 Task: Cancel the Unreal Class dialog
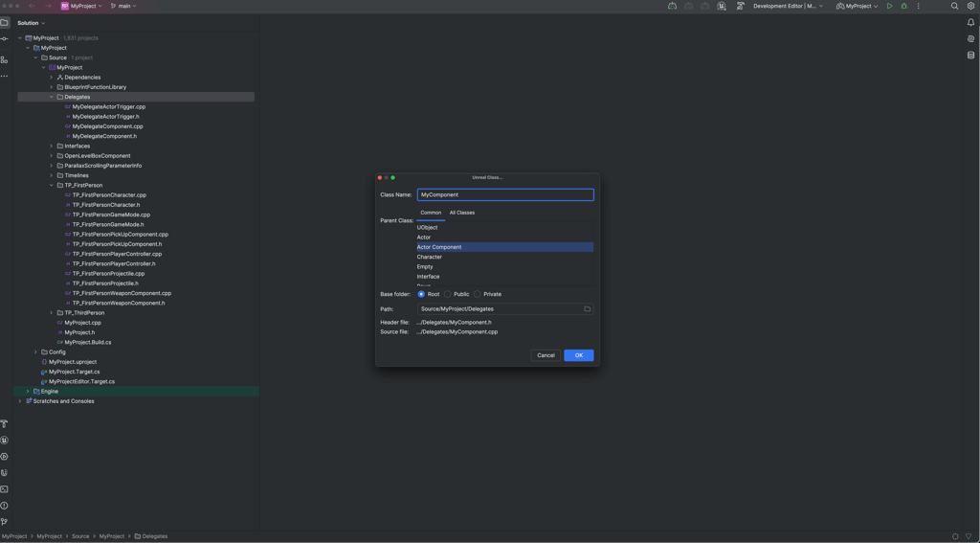point(546,355)
